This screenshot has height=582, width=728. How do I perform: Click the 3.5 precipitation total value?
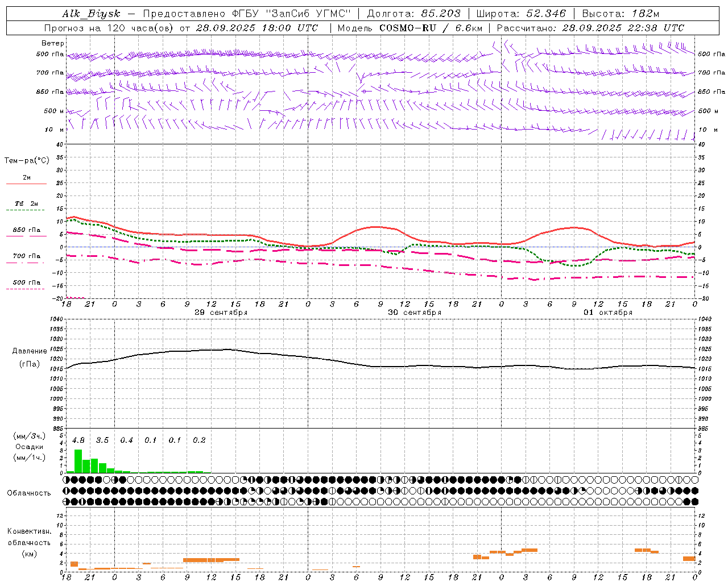102,440
